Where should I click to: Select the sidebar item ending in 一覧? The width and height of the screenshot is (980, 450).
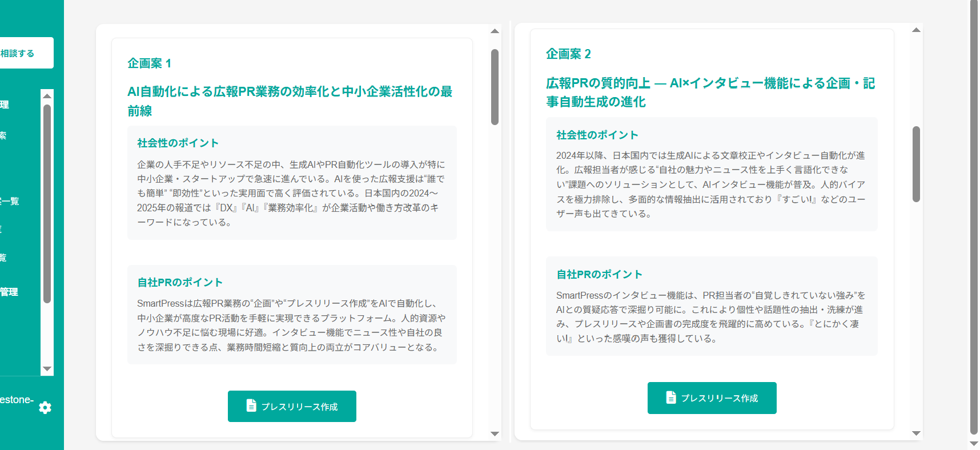[10, 201]
